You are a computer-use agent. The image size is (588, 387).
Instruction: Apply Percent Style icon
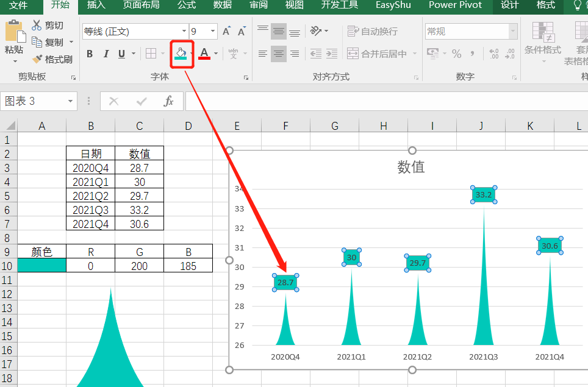point(456,54)
